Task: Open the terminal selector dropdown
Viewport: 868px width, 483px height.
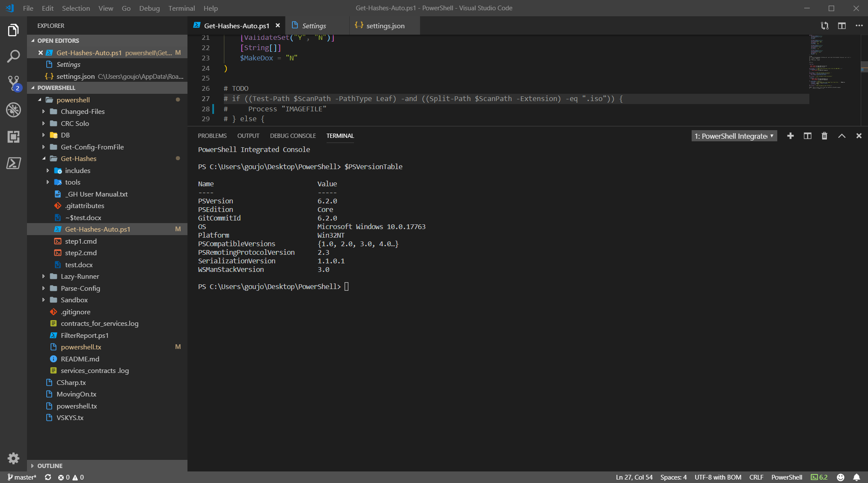Action: click(x=734, y=136)
